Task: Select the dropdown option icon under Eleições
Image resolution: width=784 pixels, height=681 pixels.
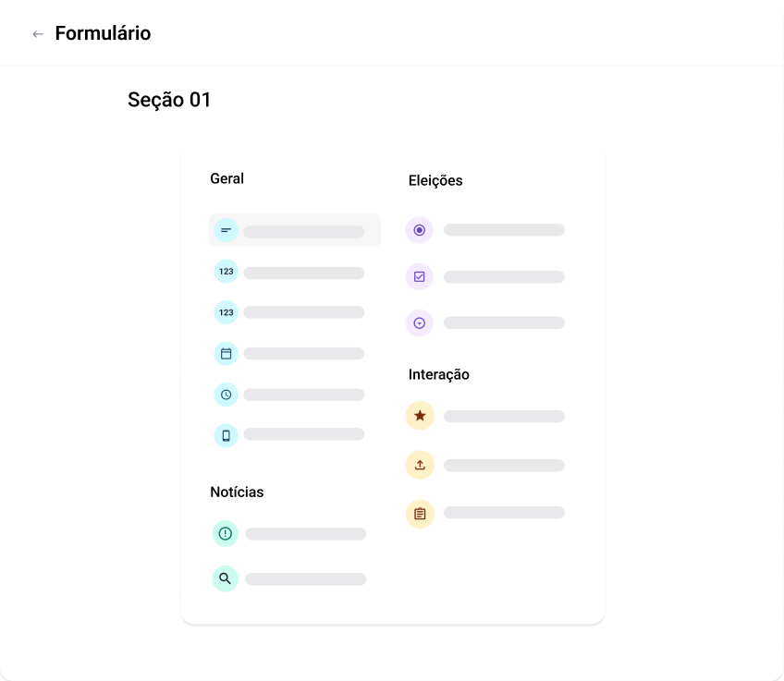Action: 419,323
